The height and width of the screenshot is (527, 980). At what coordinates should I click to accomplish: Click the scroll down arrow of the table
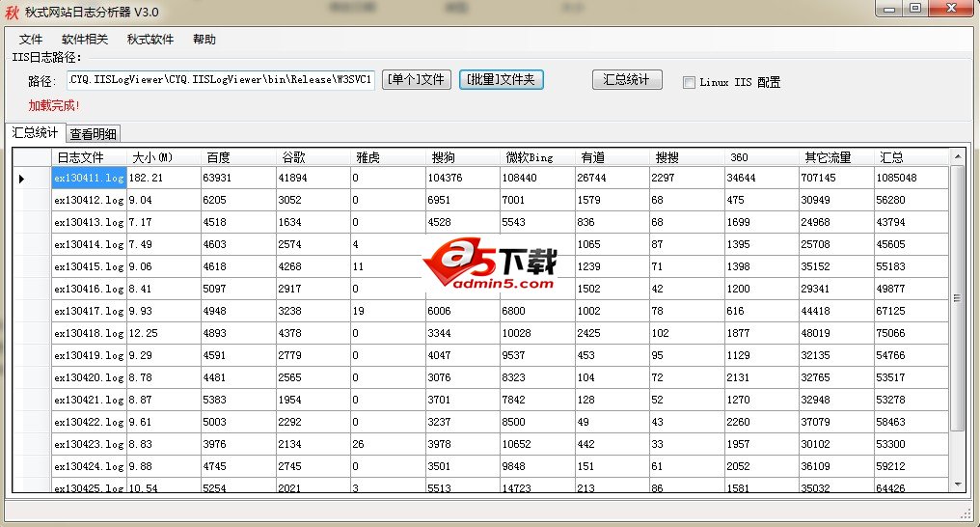pos(958,484)
